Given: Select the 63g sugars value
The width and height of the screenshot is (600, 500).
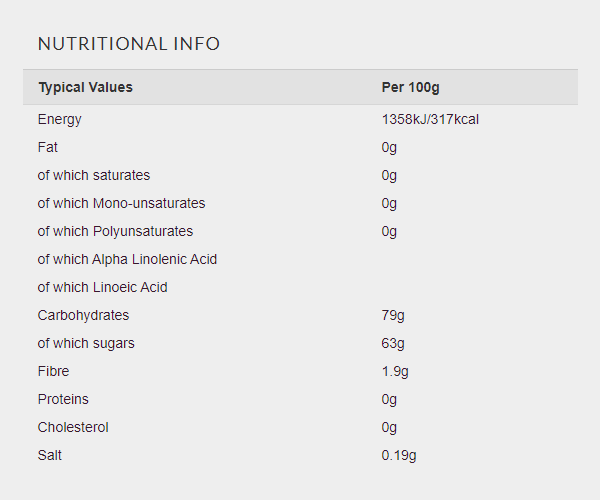Looking at the screenshot, I should click(393, 344).
